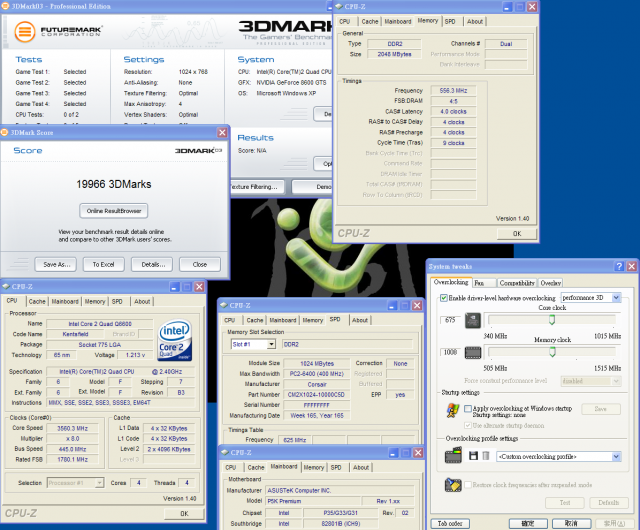Click OK in CPU-Z CPU window
The image size is (640, 530).
coord(184,514)
